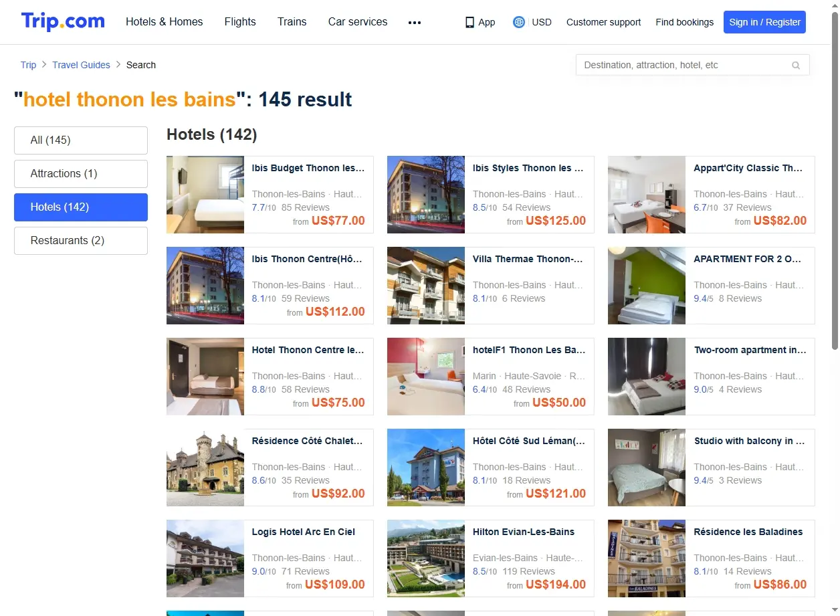Select the Attractions (1) filter
840x616 pixels.
point(81,174)
